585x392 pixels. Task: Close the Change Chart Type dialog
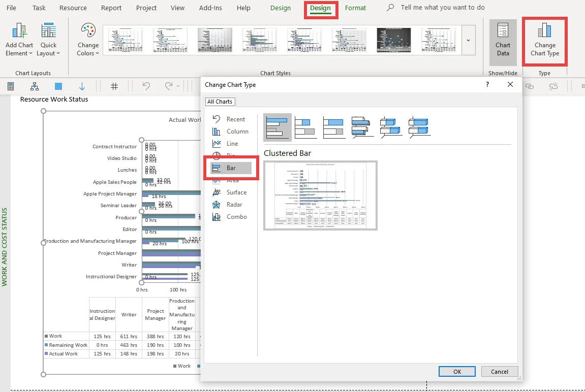(x=510, y=85)
